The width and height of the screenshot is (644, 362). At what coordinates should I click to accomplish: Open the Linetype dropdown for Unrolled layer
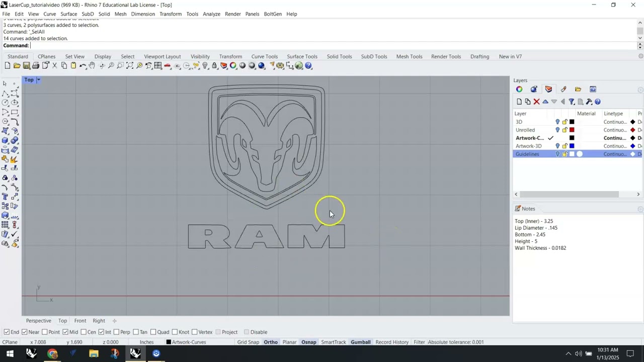point(615,130)
